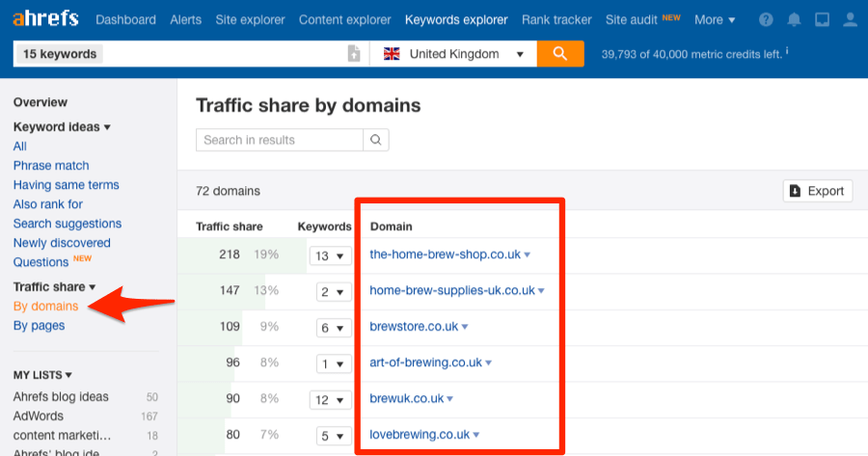The width and height of the screenshot is (868, 456).
Task: Open keywords dropdown showing 12
Action: click(x=330, y=399)
